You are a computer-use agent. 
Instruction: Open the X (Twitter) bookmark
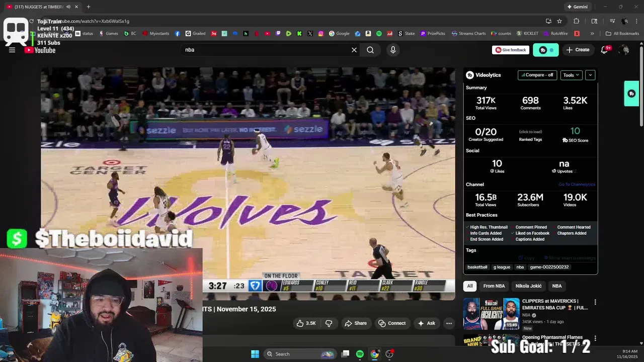coord(310,34)
